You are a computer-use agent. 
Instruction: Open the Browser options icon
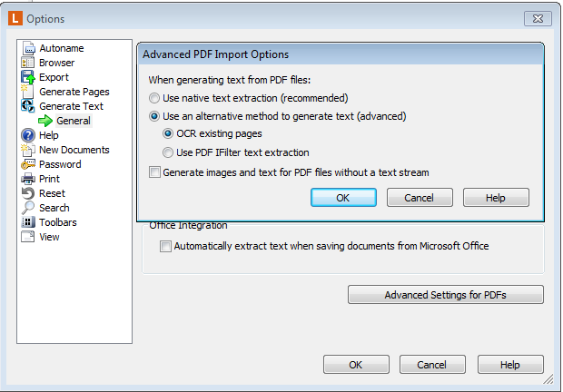point(28,63)
